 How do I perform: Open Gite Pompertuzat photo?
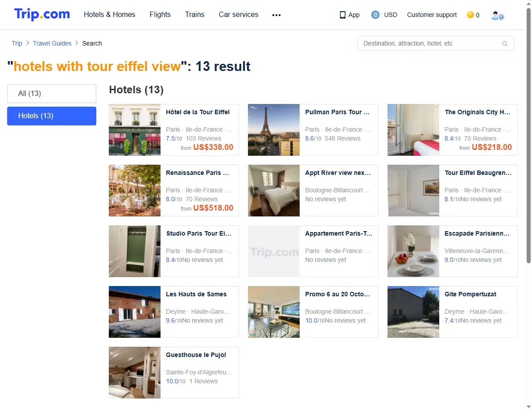[x=413, y=312]
